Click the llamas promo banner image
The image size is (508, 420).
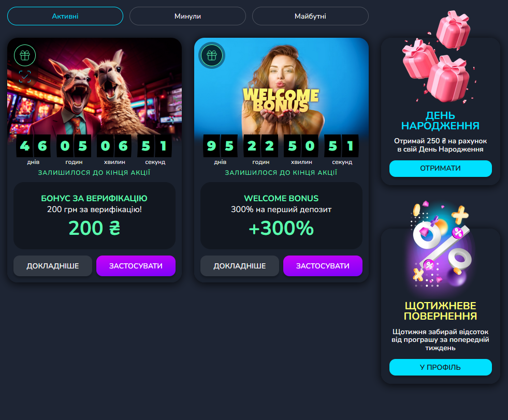[x=95, y=86]
